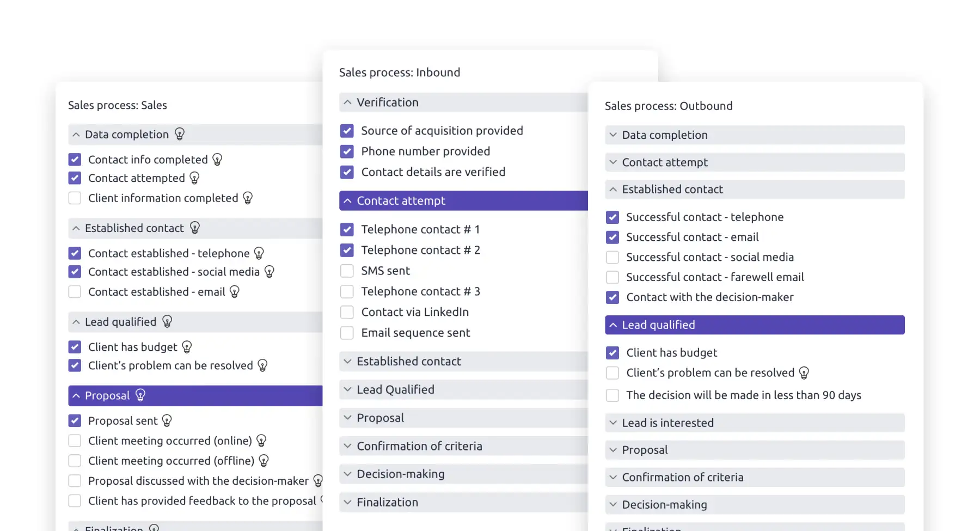This screenshot has height=531, width=980.
Task: Collapse Data completion section in Sales panel
Action: 195,135
